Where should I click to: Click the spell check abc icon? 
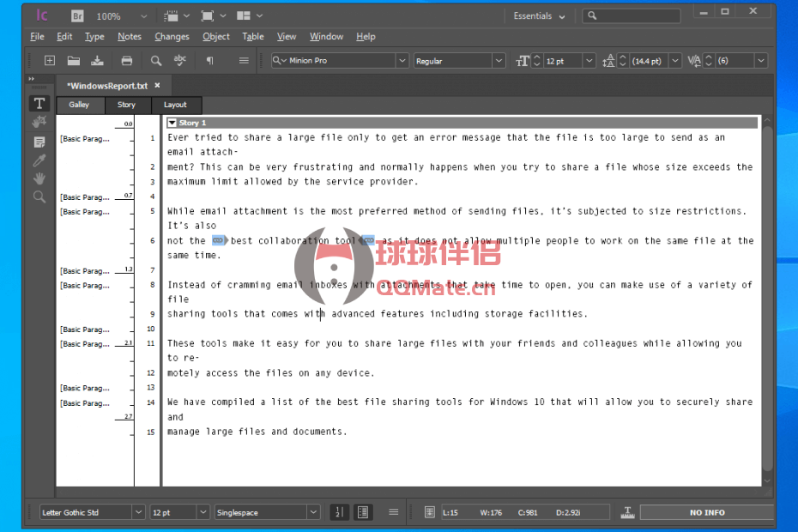tap(180, 60)
